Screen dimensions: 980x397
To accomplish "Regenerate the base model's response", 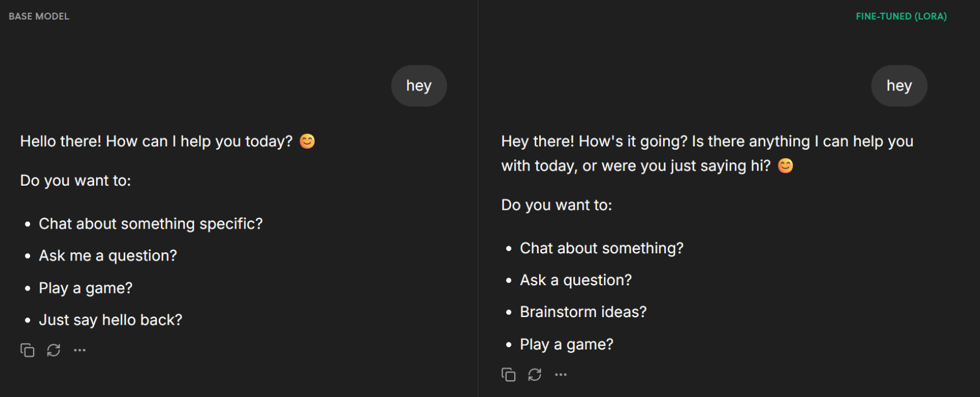I will click(54, 351).
